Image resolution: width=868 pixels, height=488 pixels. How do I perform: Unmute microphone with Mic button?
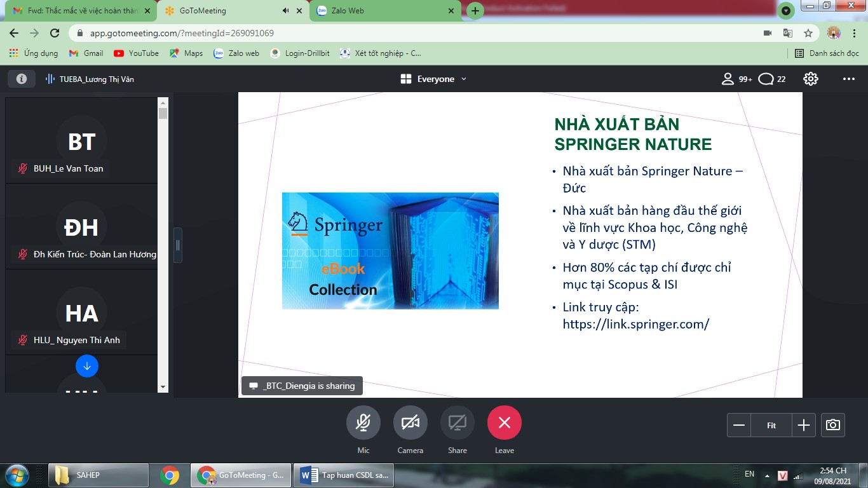coord(363,423)
